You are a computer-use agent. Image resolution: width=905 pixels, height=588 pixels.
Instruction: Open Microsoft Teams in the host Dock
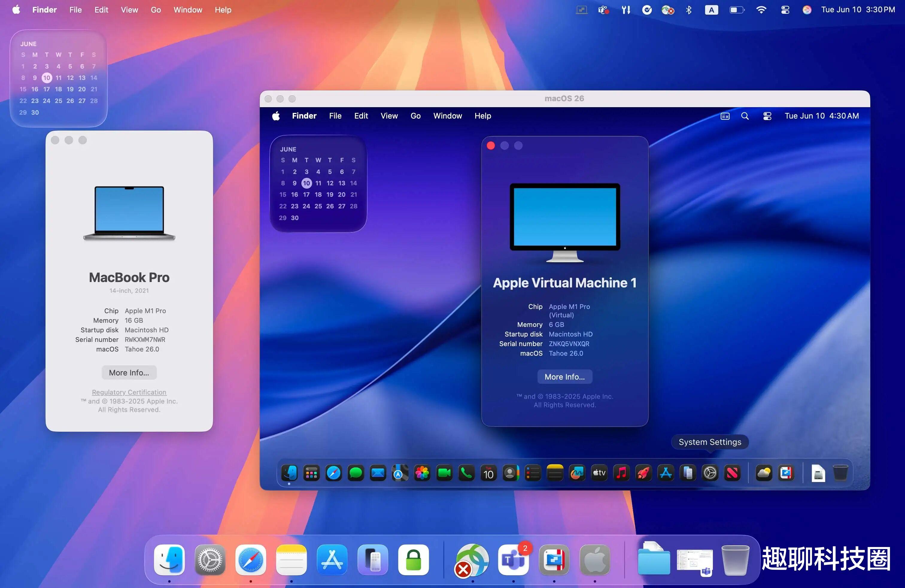(x=513, y=560)
